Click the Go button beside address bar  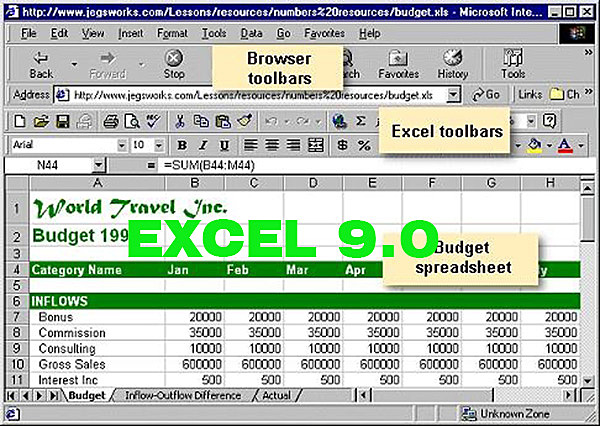pyautogui.click(x=486, y=95)
